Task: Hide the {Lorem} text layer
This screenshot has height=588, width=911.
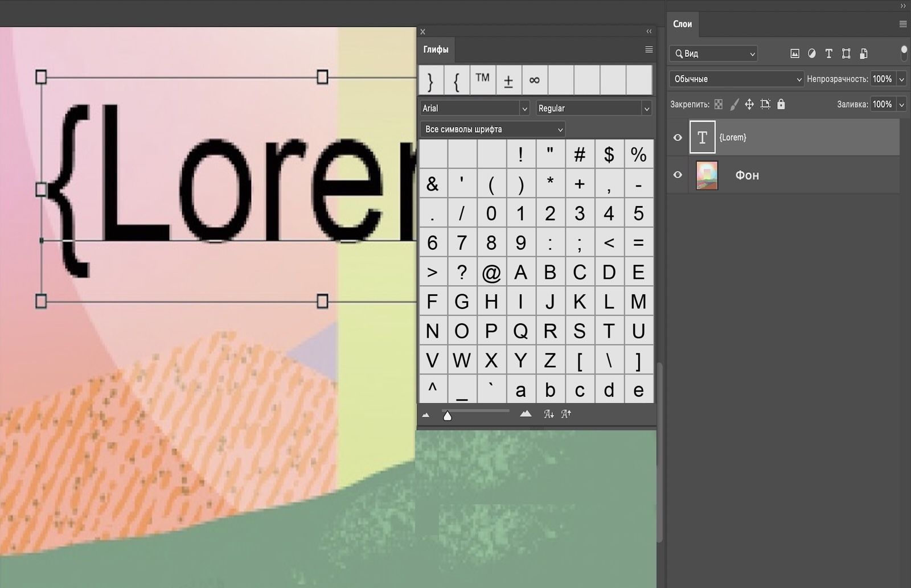Action: click(677, 137)
